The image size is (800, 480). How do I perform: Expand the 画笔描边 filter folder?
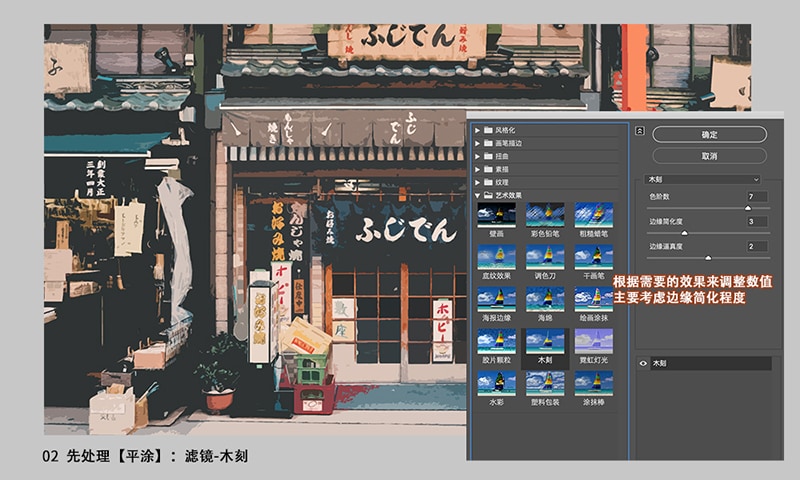(x=477, y=143)
